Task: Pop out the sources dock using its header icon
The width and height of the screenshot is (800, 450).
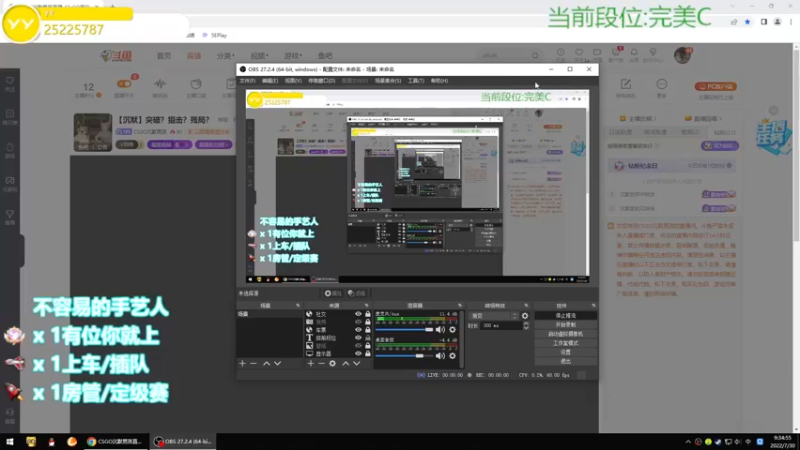Action: (366, 306)
